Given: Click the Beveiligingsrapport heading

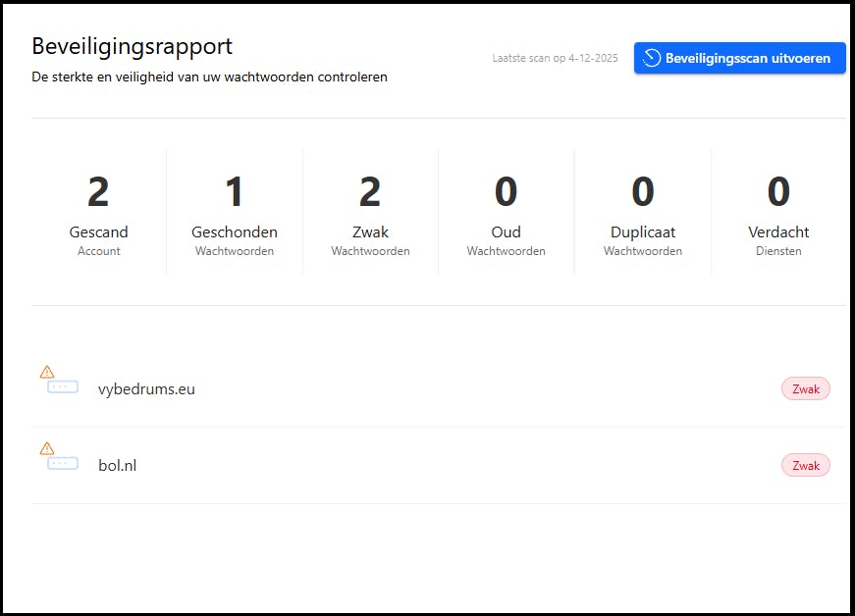Looking at the screenshot, I should pos(132,46).
